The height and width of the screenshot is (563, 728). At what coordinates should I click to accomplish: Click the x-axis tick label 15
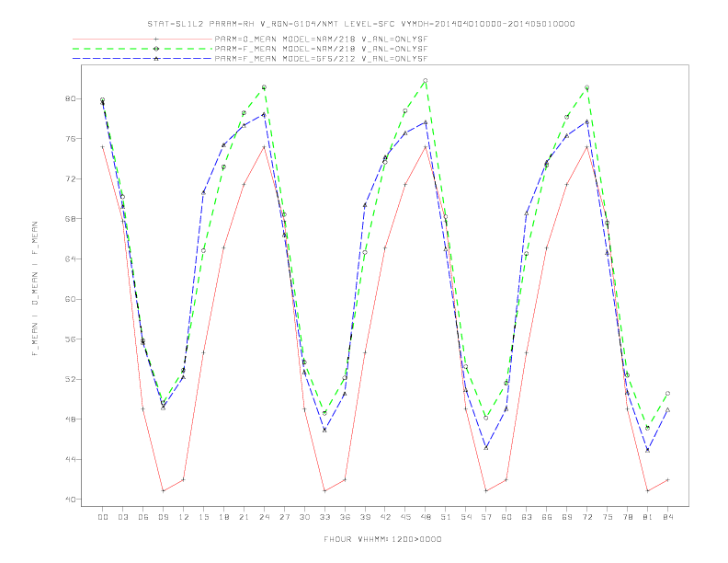click(x=203, y=517)
